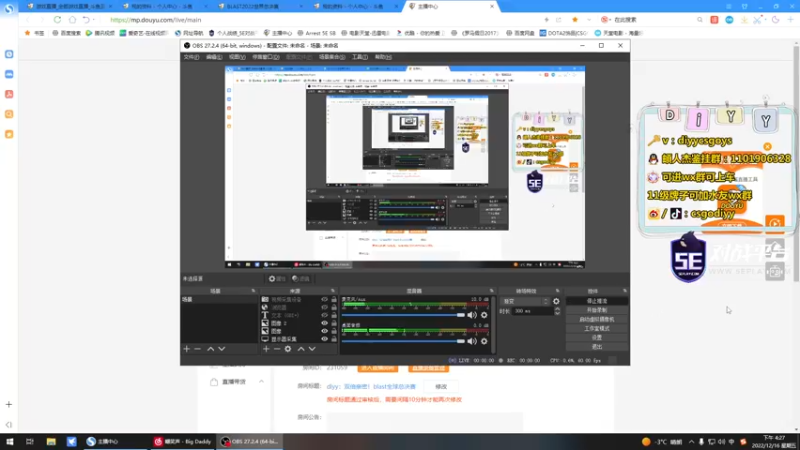
Task: Open File Explorer from the taskbar
Action: click(x=51, y=441)
